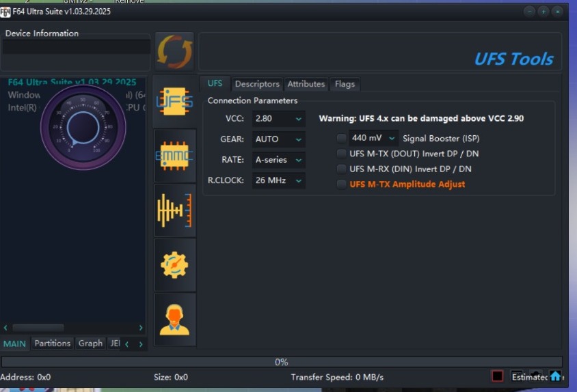577x392 pixels.
Task: Open the R.CLOCK 26 MHz dropdown
Action: (278, 181)
